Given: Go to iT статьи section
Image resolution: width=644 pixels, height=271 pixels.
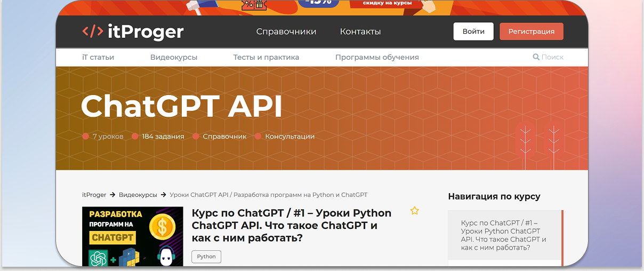Looking at the screenshot, I should point(98,57).
